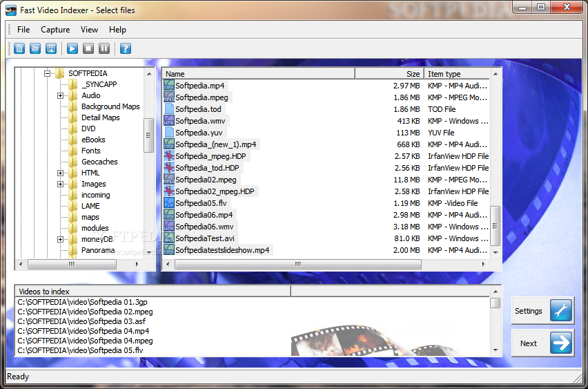Click the MP4 icon of Softpedia.mp4
Screen dimensions: 588x389
(169, 86)
